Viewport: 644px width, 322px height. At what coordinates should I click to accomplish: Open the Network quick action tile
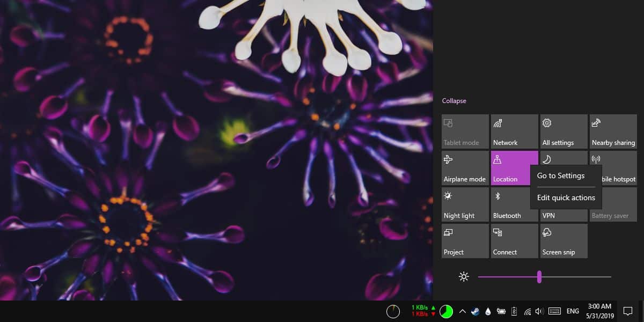coord(515,131)
